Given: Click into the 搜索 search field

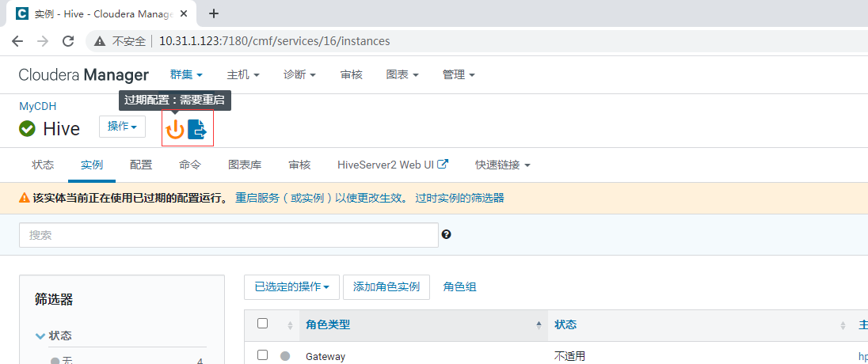Looking at the screenshot, I should pyautogui.click(x=229, y=235).
